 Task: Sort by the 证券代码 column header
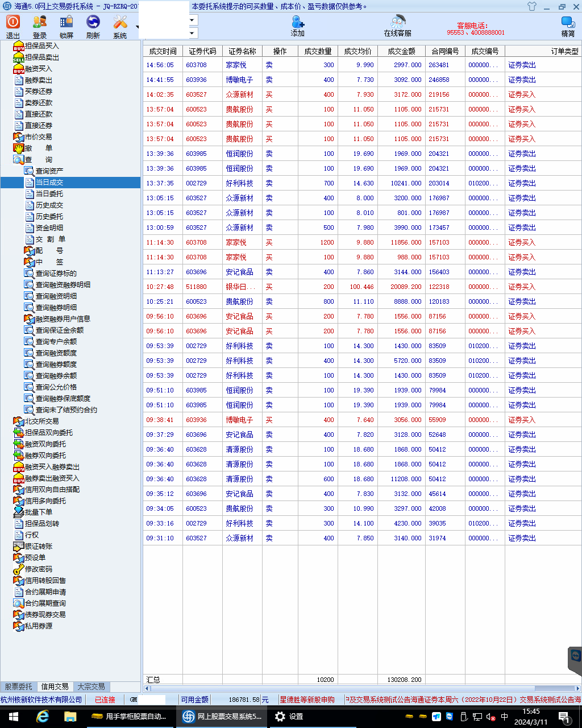coord(202,51)
